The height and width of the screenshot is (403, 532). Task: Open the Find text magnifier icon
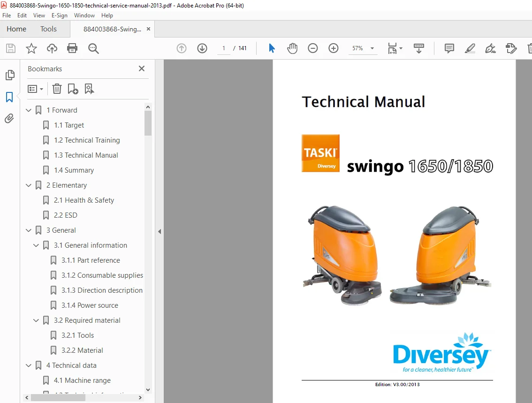coord(93,48)
